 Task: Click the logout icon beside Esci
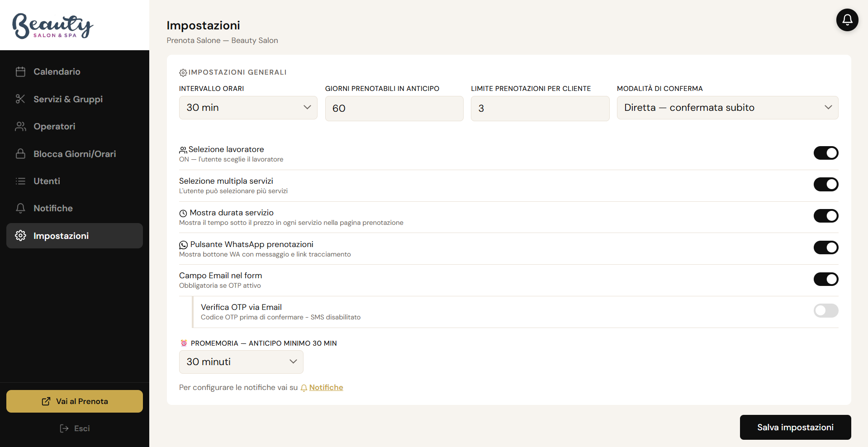point(64,428)
